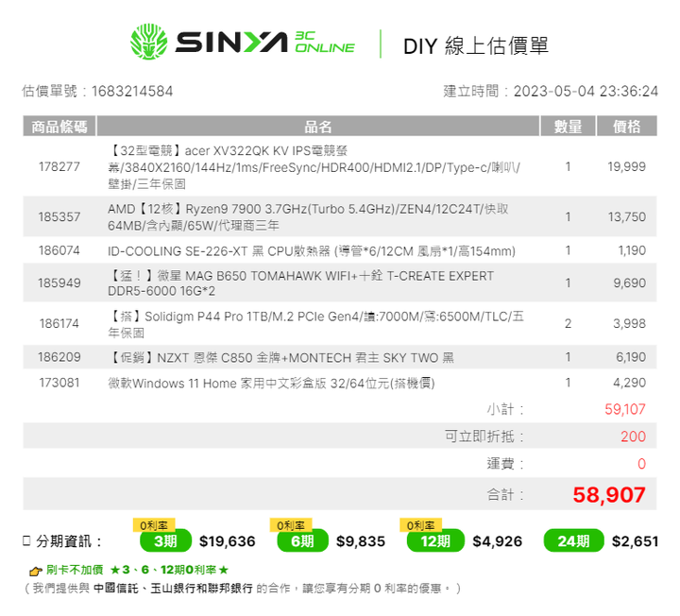Image resolution: width=680 pixels, height=616 pixels.
Task: Click the 0利率 tag above 6期
Action: coord(291,525)
